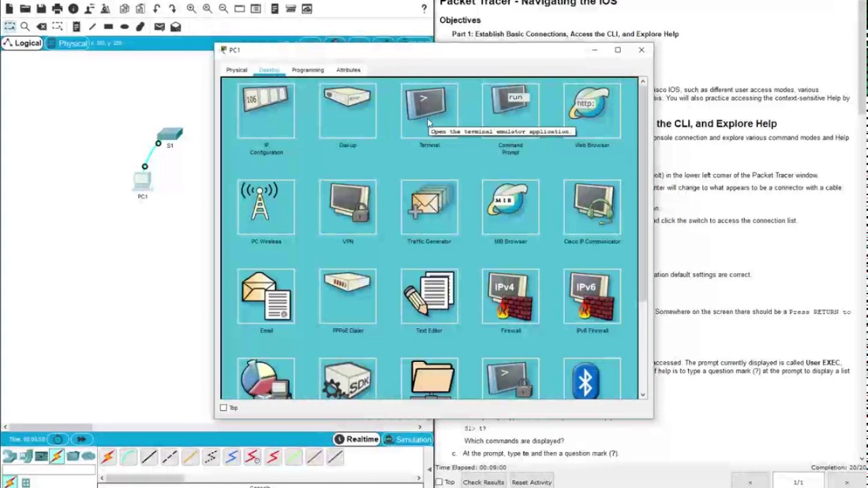Open the Attributes tab in PC1 window
868x488 pixels.
click(349, 70)
